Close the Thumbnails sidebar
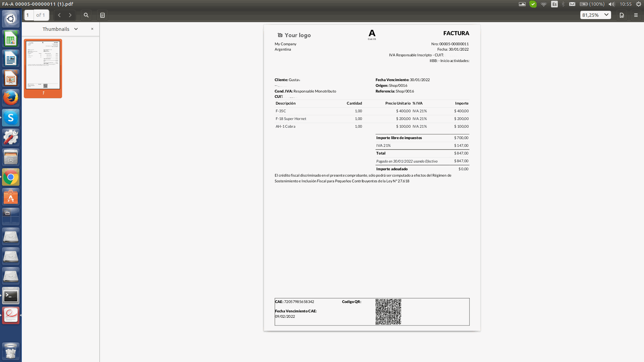 (92, 29)
